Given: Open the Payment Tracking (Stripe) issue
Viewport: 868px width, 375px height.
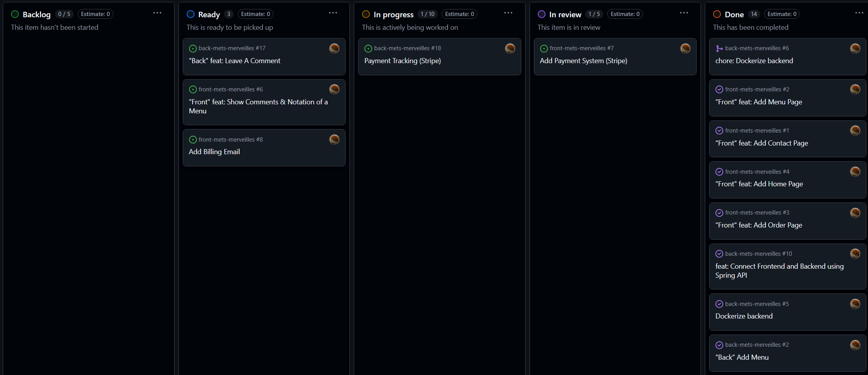Looking at the screenshot, I should tap(402, 61).
